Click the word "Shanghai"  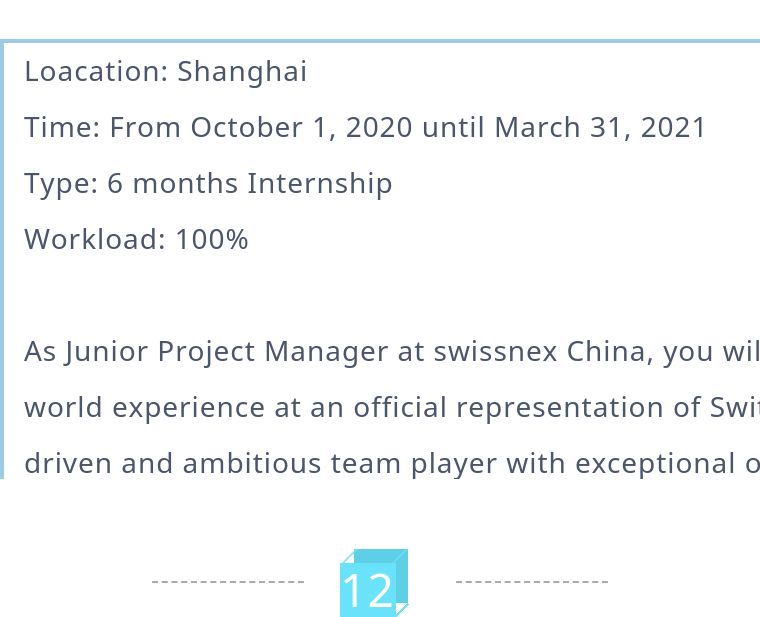(242, 72)
